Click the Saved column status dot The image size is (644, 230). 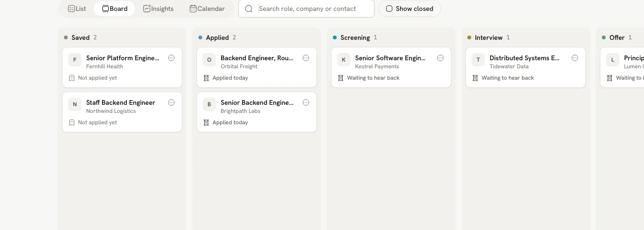[x=66, y=37]
